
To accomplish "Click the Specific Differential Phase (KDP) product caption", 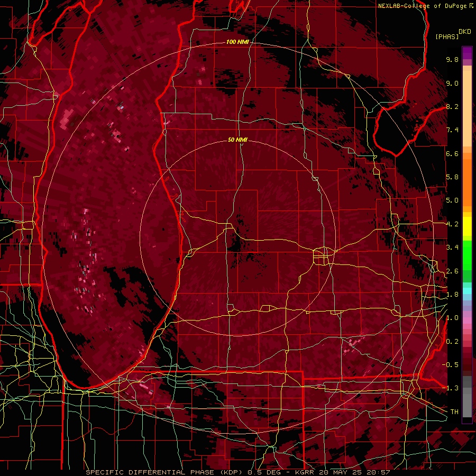I will (164, 472).
